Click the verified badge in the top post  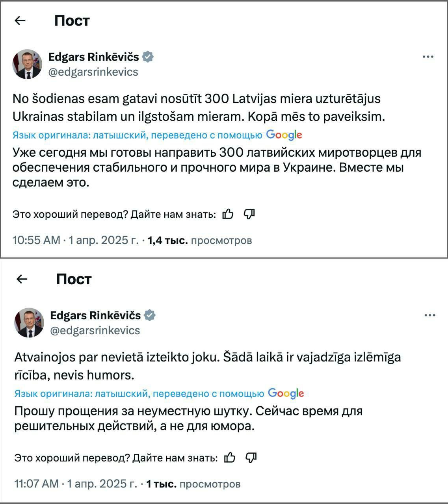pos(148,57)
